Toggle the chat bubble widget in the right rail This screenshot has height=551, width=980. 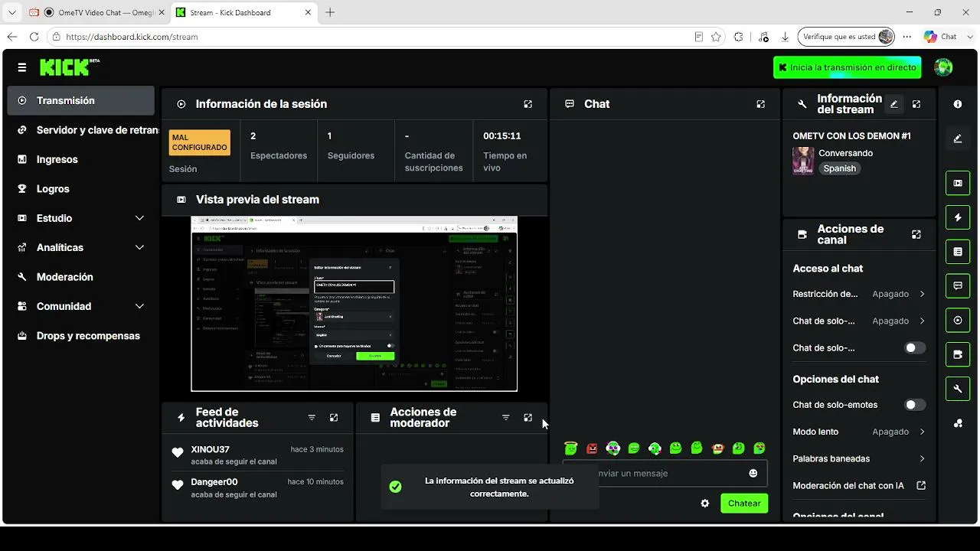click(x=958, y=286)
